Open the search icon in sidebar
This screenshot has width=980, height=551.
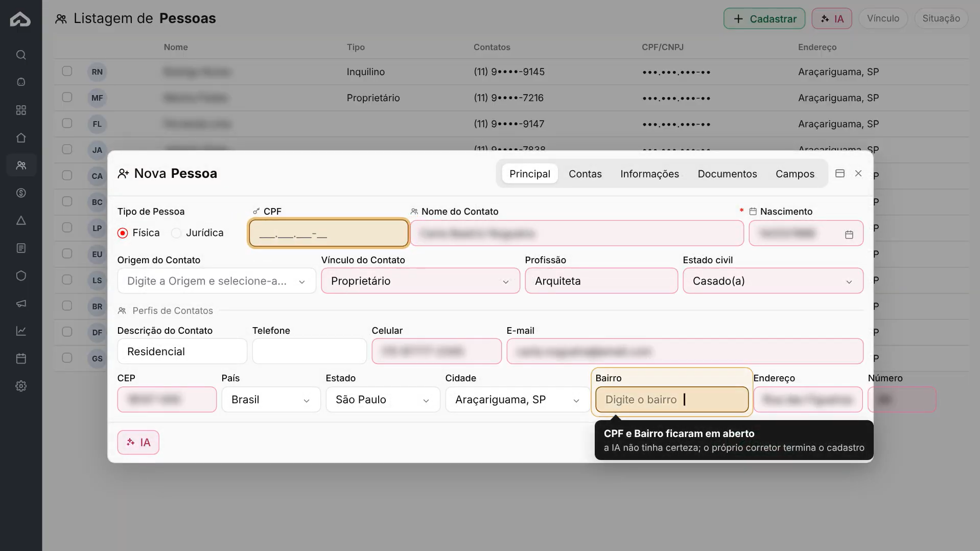(x=21, y=55)
